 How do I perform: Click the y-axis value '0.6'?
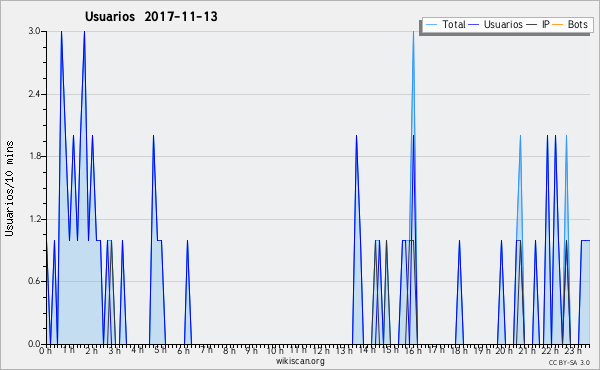[x=34, y=281]
